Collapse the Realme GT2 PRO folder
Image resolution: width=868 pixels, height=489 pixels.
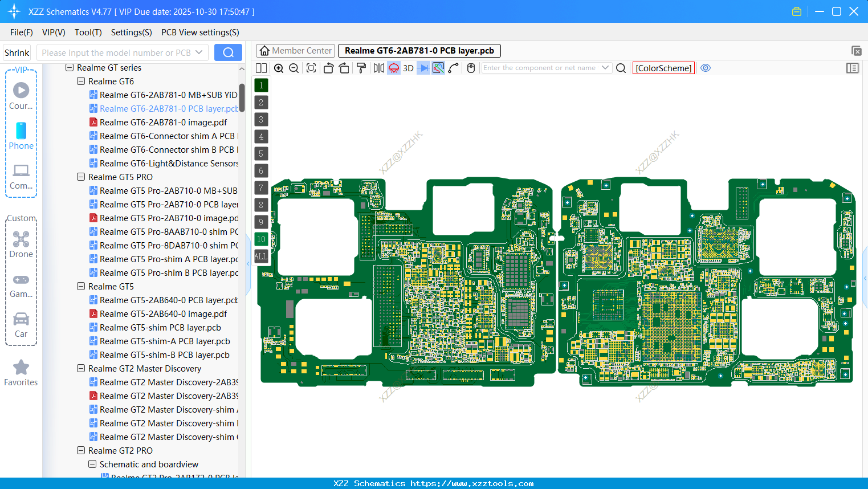click(81, 451)
